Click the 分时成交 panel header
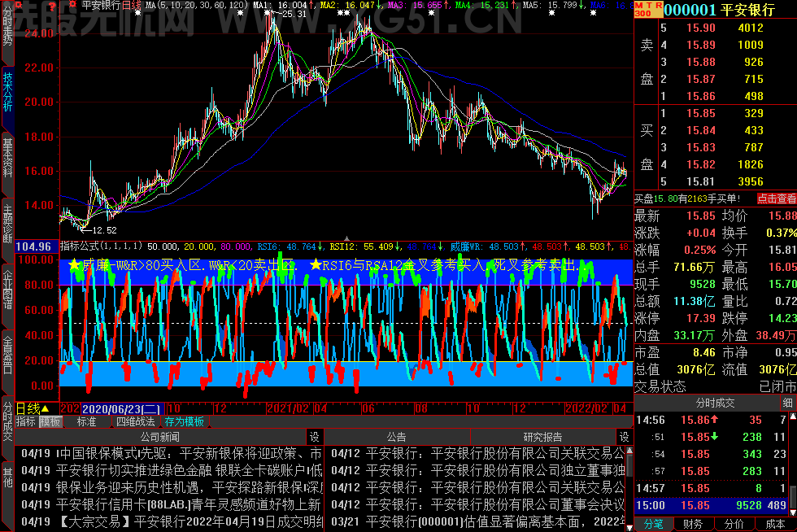The width and height of the screenshot is (797, 532). tap(715, 403)
